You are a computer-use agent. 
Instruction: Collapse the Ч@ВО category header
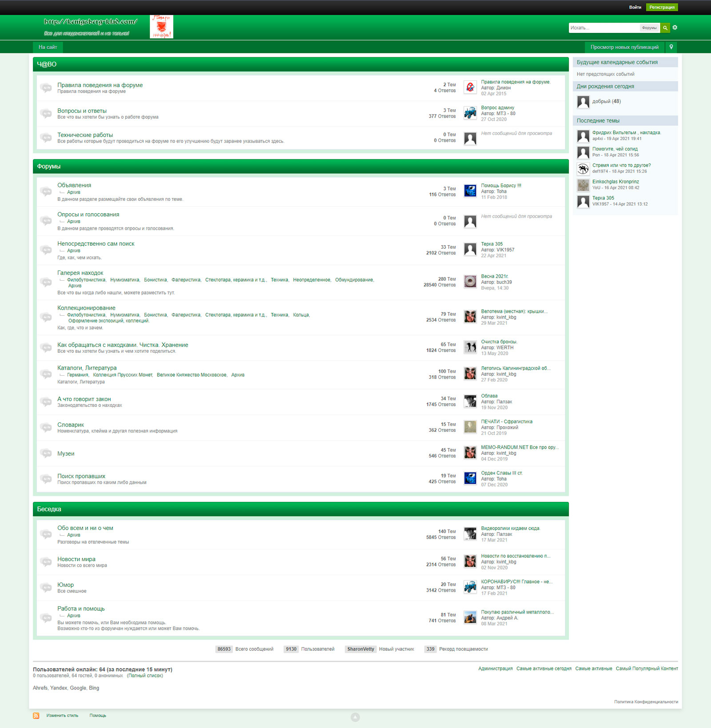[301, 64]
